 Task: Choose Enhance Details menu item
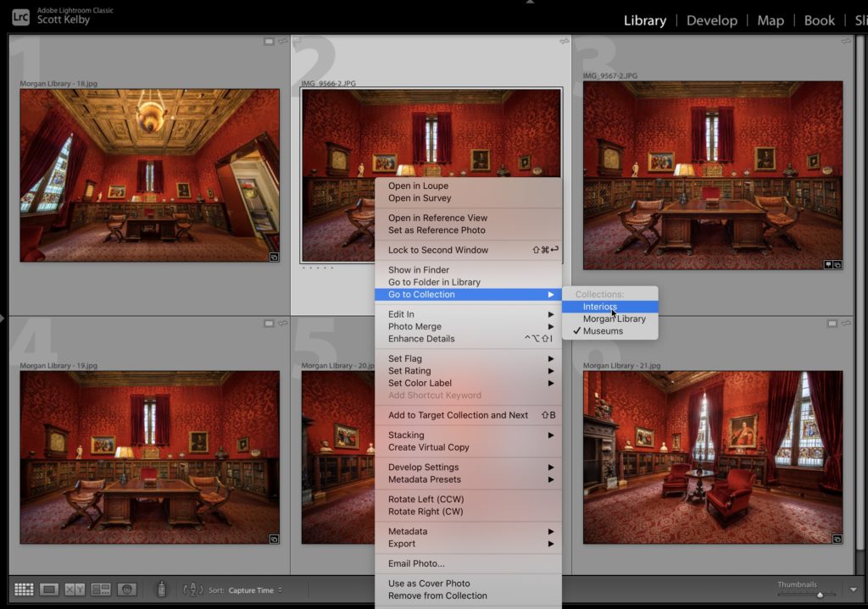click(x=468, y=339)
